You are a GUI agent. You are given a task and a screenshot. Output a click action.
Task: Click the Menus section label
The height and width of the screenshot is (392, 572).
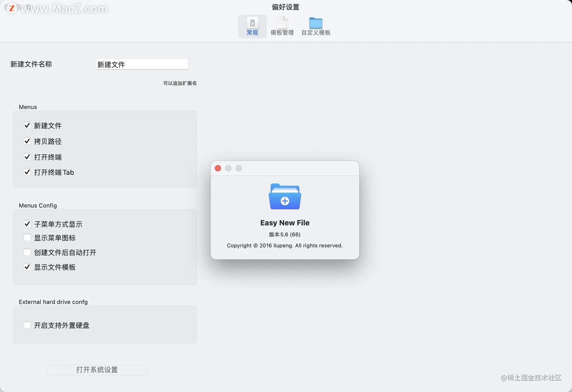click(x=28, y=107)
